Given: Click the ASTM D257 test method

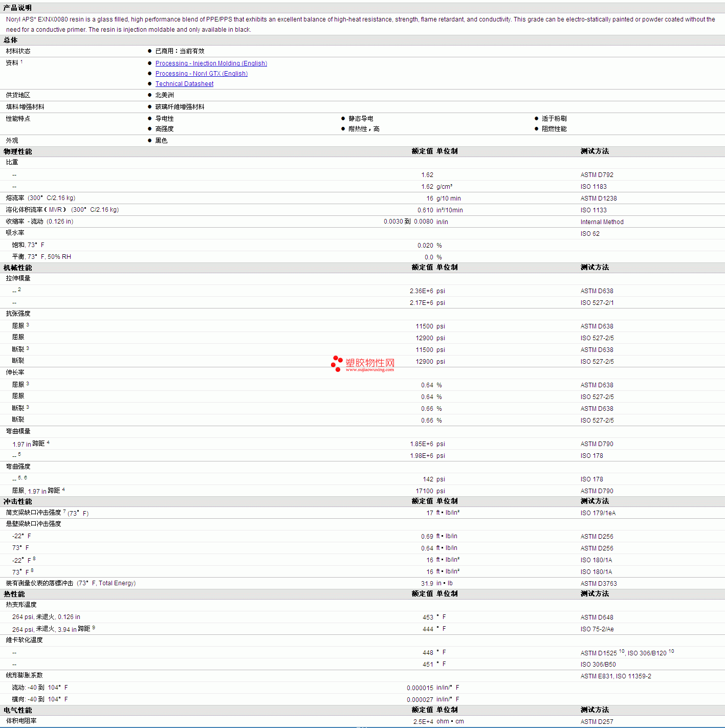Looking at the screenshot, I should 597,722.
